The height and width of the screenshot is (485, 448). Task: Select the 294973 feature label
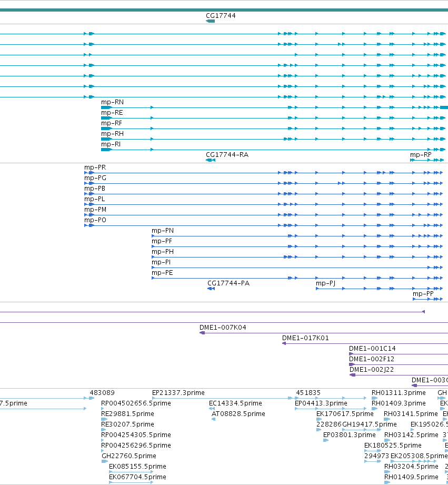click(x=376, y=456)
